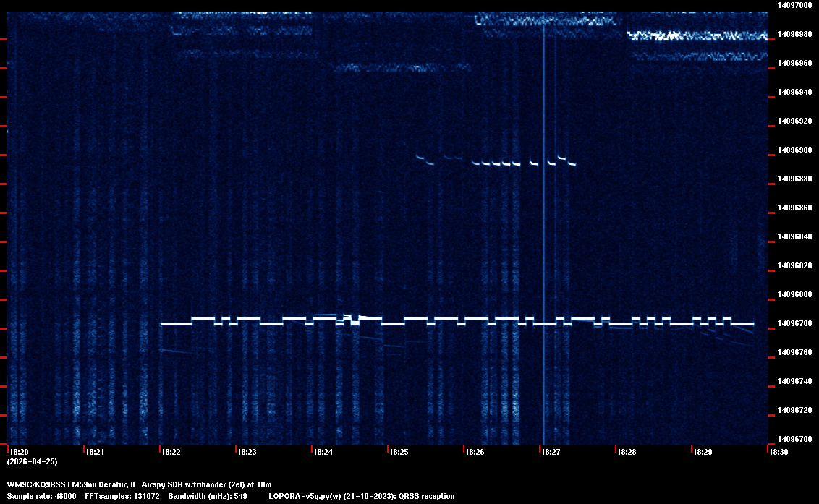The image size is (819, 504).
Task: Click the FFTsamples: 131072 text
Action: [122, 496]
